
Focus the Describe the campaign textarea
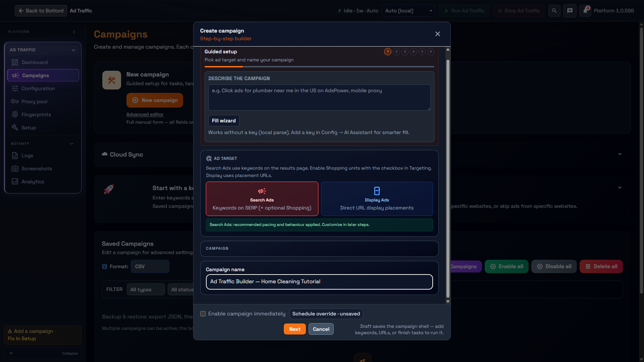click(x=319, y=98)
